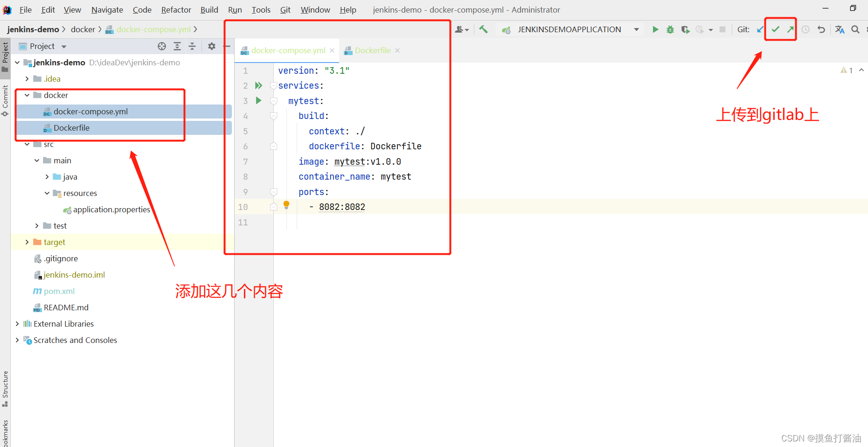The width and height of the screenshot is (868, 447).
Task: Start debugging with the bug icon
Action: [670, 29]
